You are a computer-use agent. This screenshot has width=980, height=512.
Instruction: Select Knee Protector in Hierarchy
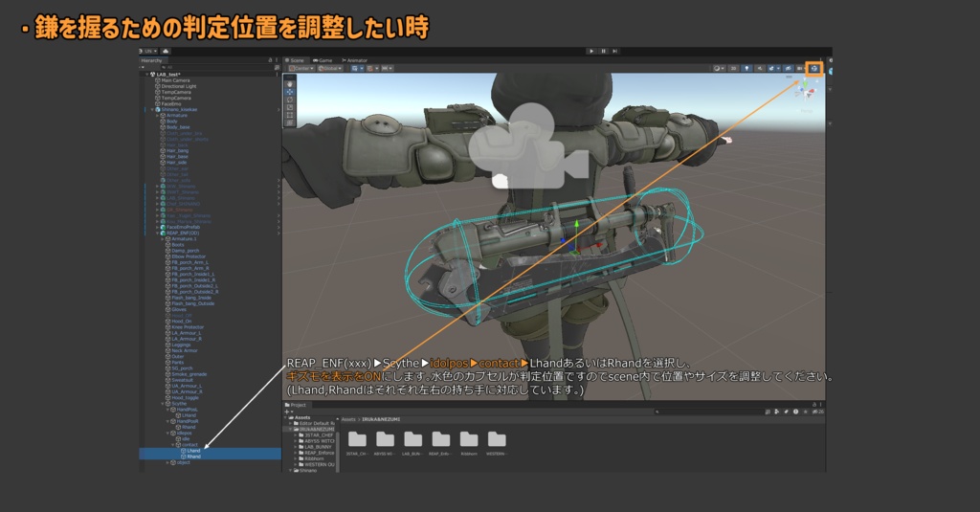pyautogui.click(x=188, y=327)
